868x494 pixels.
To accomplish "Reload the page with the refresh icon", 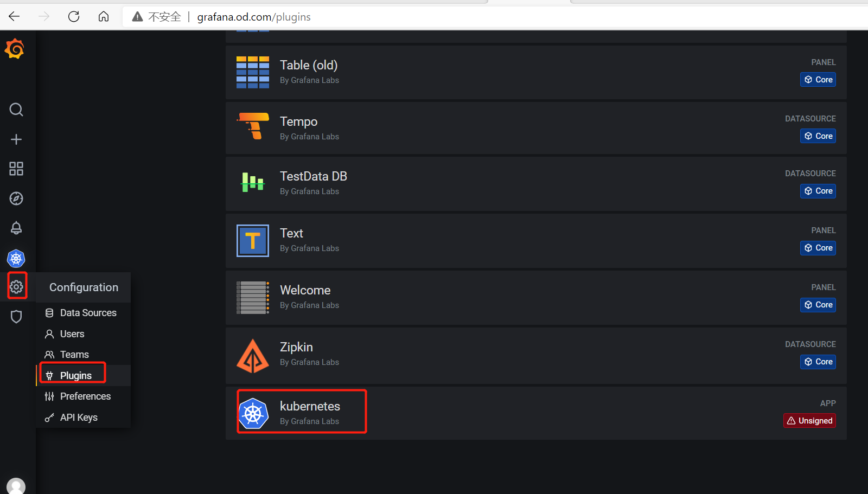I will 74,17.
